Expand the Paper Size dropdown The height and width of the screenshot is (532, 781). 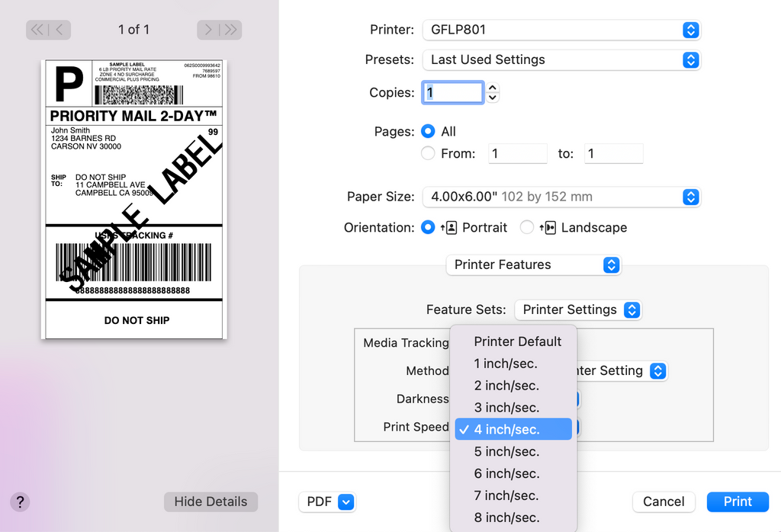561,197
